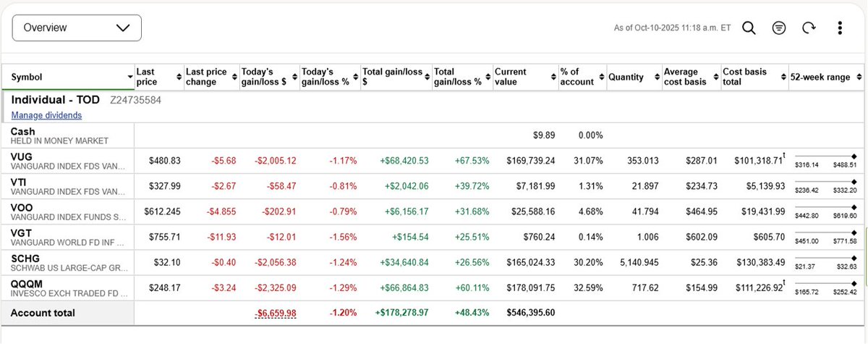The height and width of the screenshot is (344, 868).
Task: Click the Individual - TOD account heading
Action: 56,100
